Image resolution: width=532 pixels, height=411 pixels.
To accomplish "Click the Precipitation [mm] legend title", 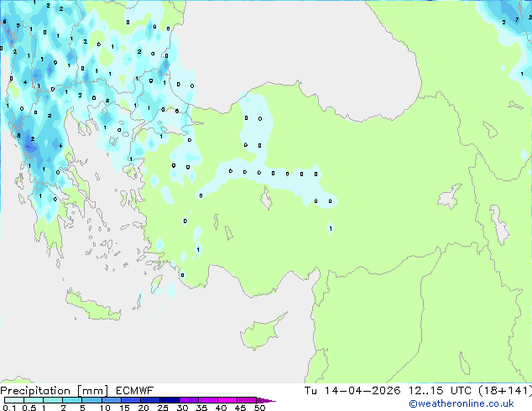I will click(x=50, y=391).
